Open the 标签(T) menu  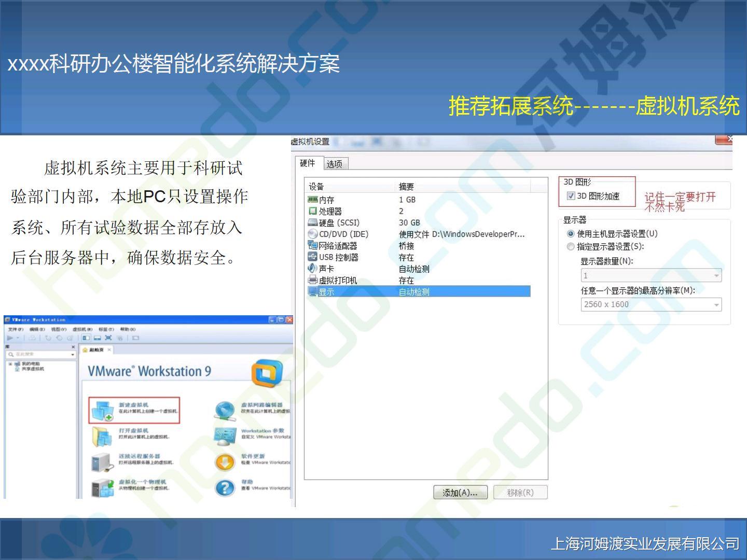coord(106,329)
